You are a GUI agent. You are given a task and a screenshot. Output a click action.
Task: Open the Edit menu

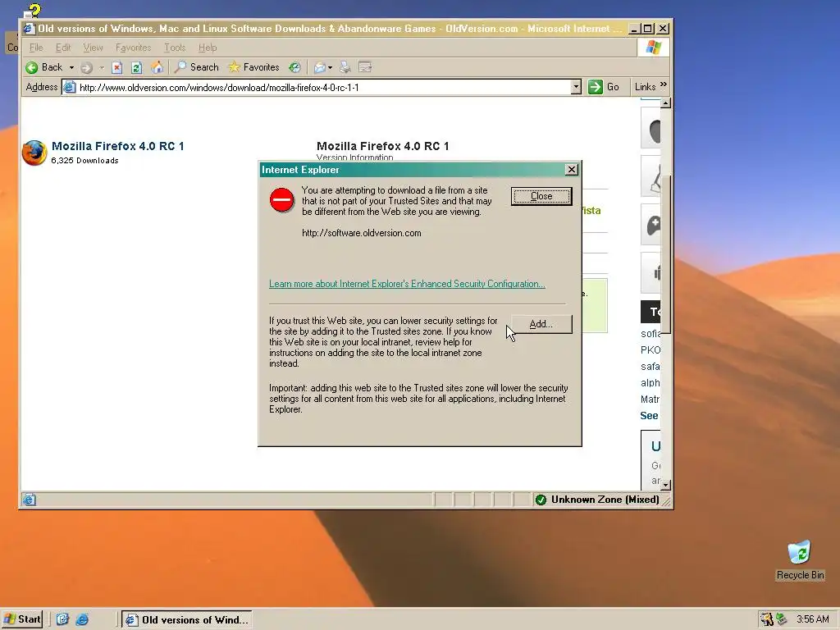pyautogui.click(x=63, y=48)
